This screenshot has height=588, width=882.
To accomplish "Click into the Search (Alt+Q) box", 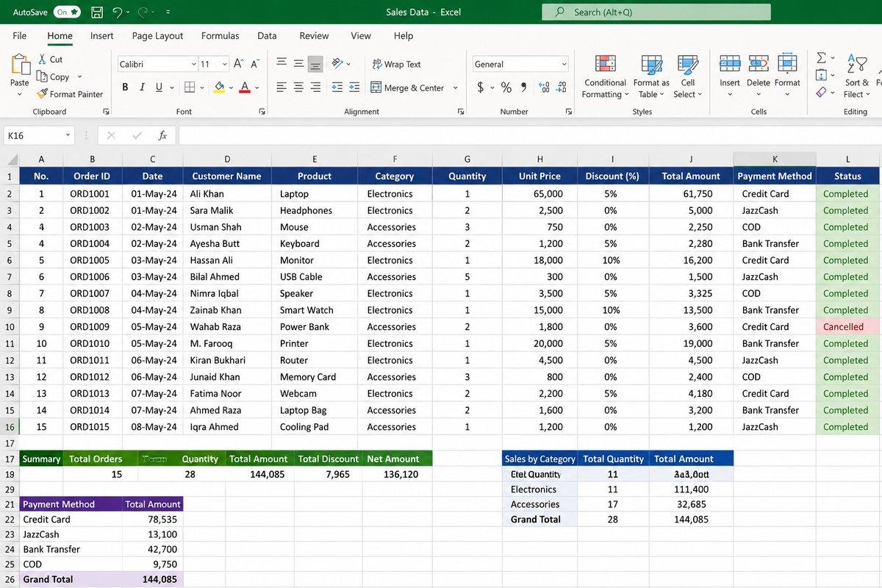I will 656,12.
